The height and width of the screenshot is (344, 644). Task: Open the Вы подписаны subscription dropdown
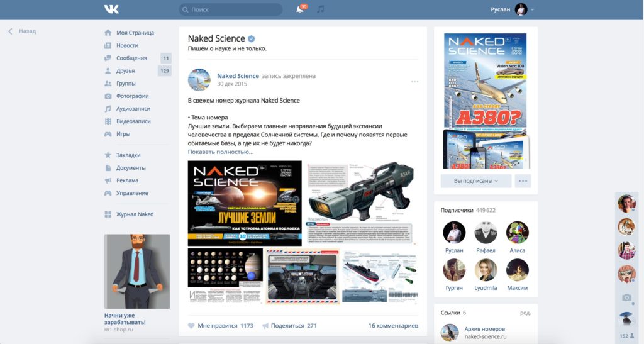tap(476, 181)
